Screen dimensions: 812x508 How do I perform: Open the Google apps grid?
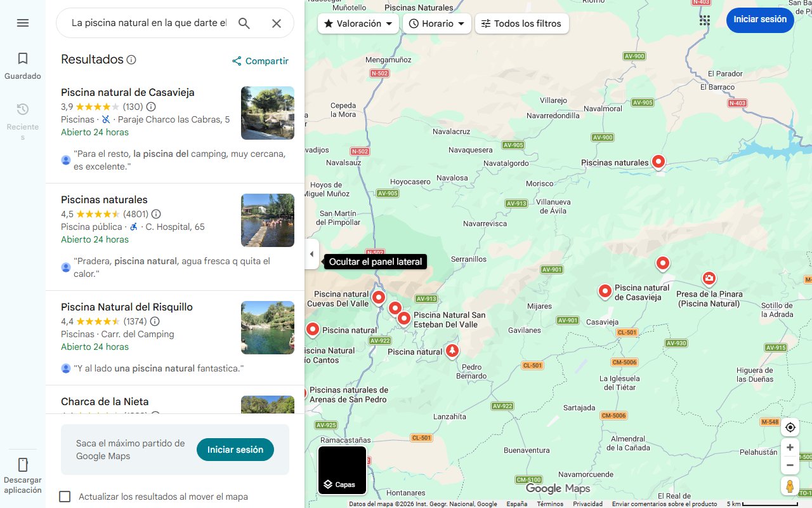(705, 20)
